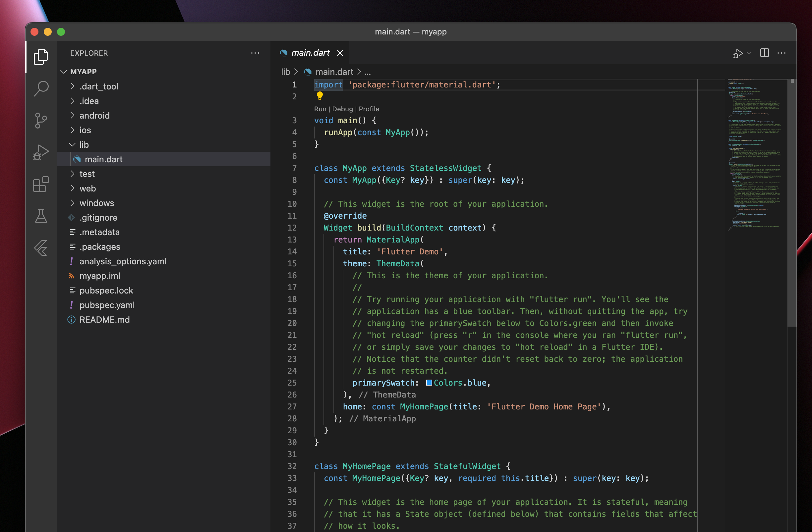Click the Profile code lens link
812x532 pixels.
(x=369, y=109)
